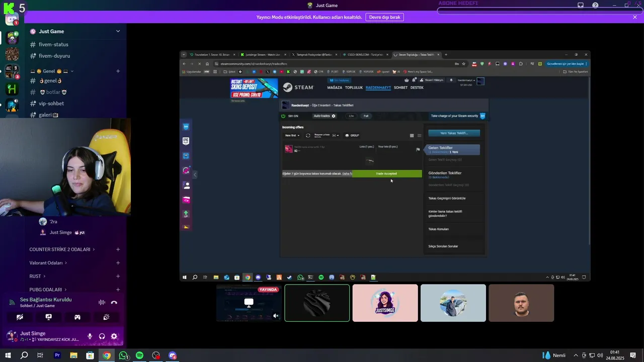Expand the RUST category

(37, 276)
